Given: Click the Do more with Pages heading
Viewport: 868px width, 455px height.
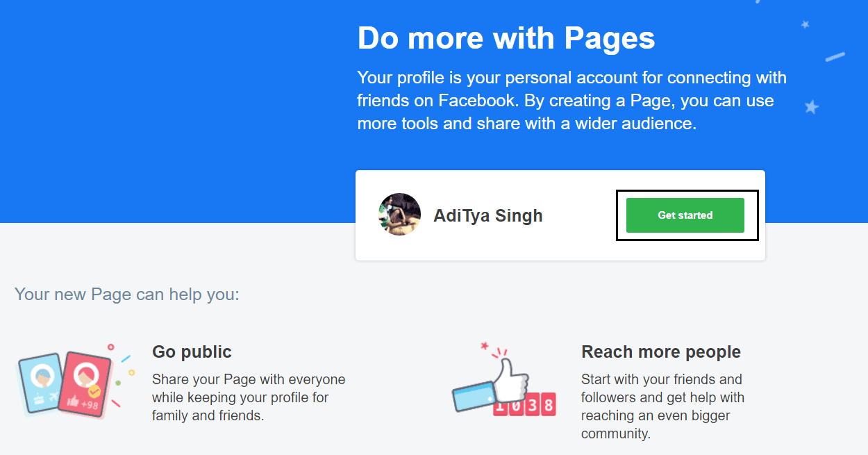Looking at the screenshot, I should pyautogui.click(x=506, y=38).
